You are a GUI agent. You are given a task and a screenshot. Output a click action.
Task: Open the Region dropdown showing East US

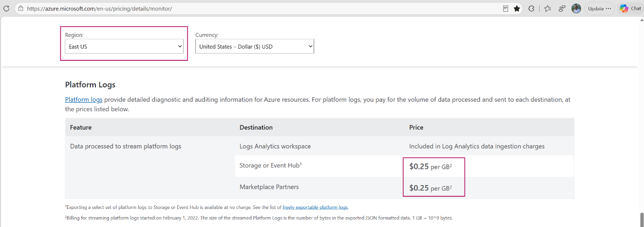[124, 46]
